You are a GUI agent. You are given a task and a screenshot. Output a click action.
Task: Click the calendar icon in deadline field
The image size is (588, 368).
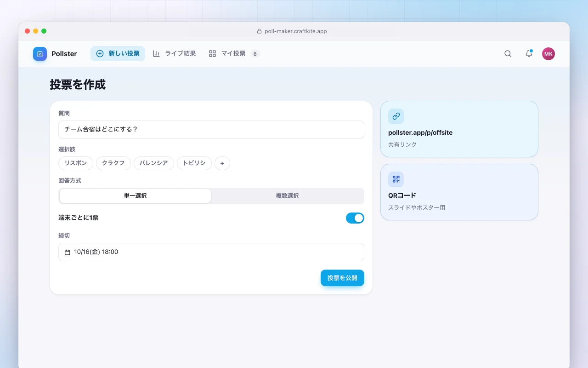pyautogui.click(x=68, y=252)
